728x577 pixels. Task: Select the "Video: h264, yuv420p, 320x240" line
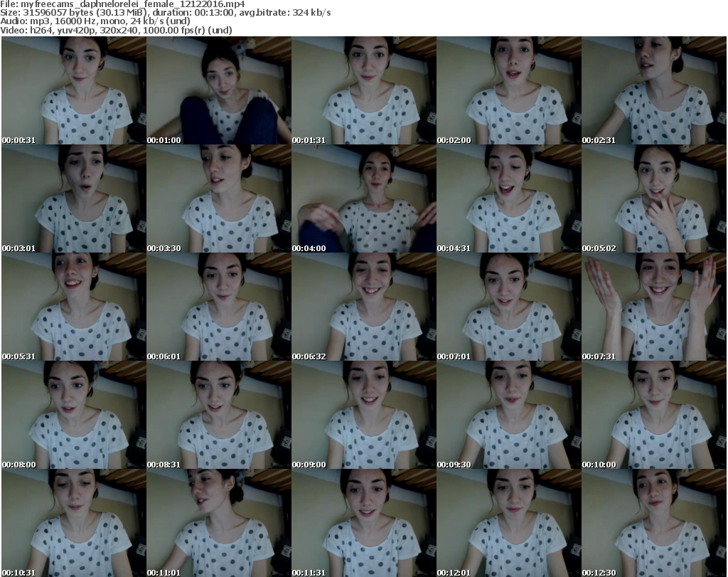69,30
